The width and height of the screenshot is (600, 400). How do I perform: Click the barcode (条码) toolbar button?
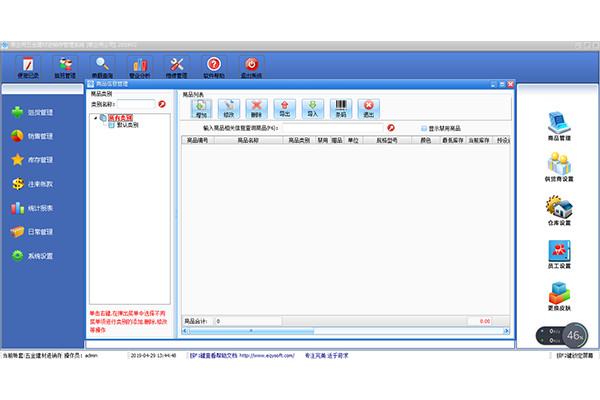point(341,109)
